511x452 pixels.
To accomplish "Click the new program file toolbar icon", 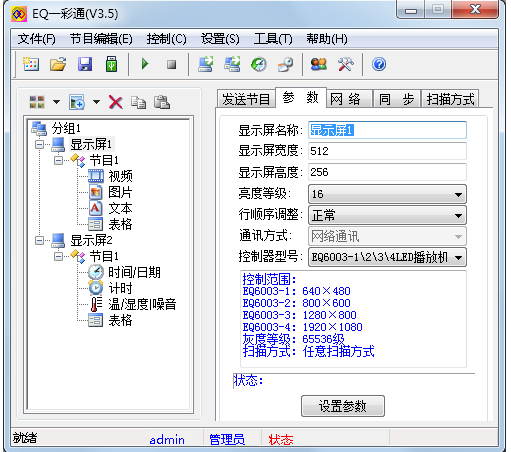I will pos(31,64).
